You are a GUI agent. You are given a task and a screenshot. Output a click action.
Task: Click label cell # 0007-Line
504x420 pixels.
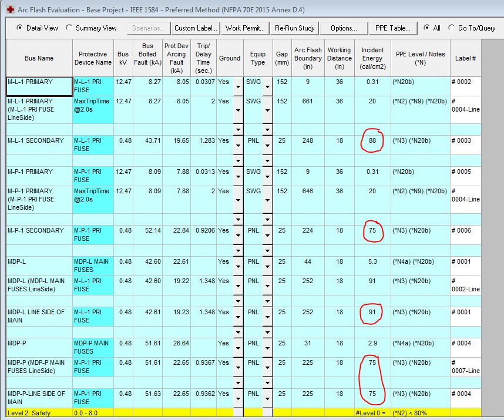point(465,367)
